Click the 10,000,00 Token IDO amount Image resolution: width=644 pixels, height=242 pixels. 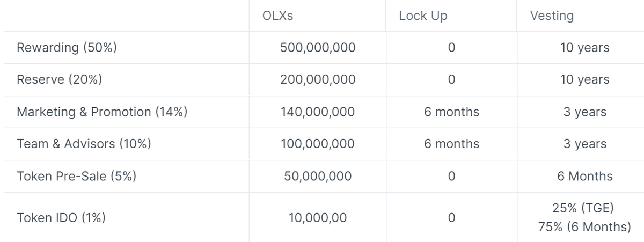pyautogui.click(x=318, y=218)
